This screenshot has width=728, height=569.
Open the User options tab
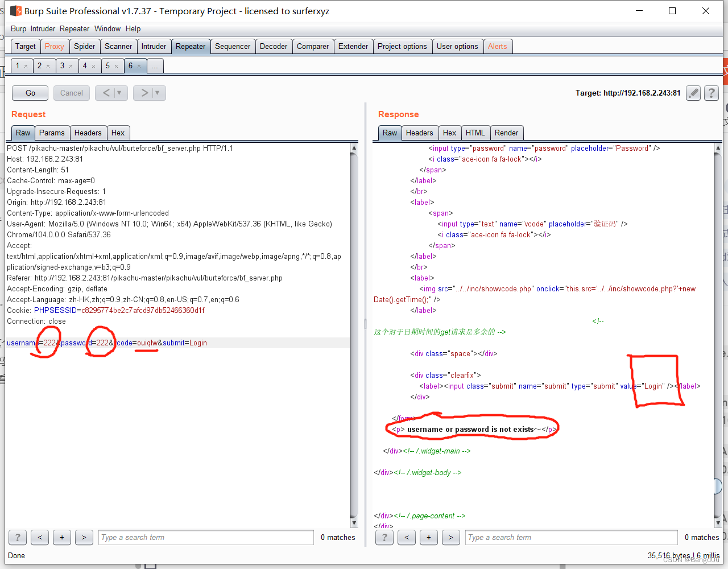(x=457, y=46)
